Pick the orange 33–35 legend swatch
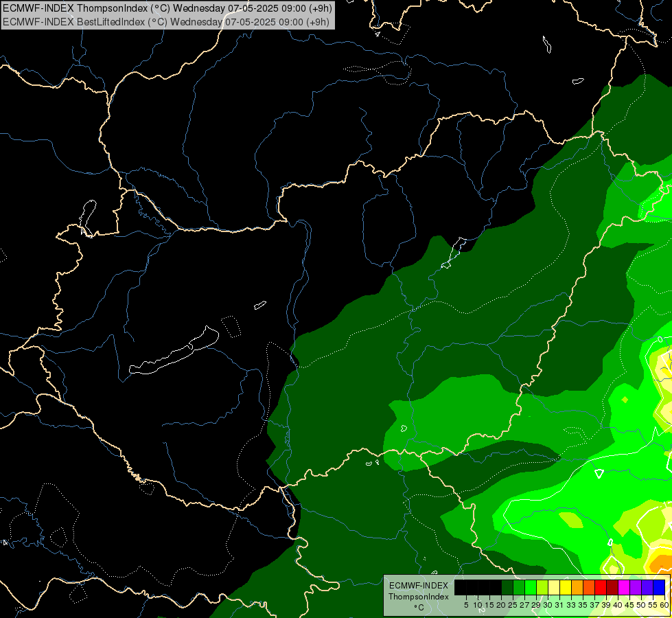The image size is (672, 618). point(577,587)
